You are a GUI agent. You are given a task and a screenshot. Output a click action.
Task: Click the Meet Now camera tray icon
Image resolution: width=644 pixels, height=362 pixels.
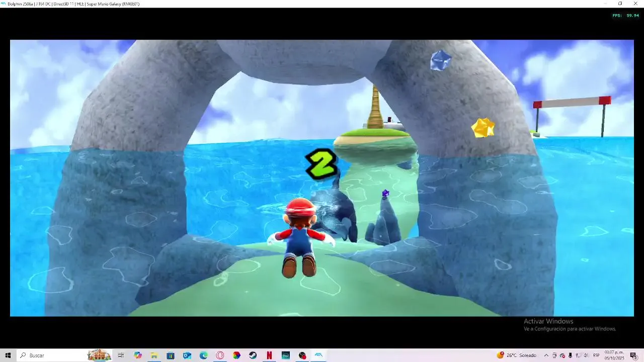[554, 355]
